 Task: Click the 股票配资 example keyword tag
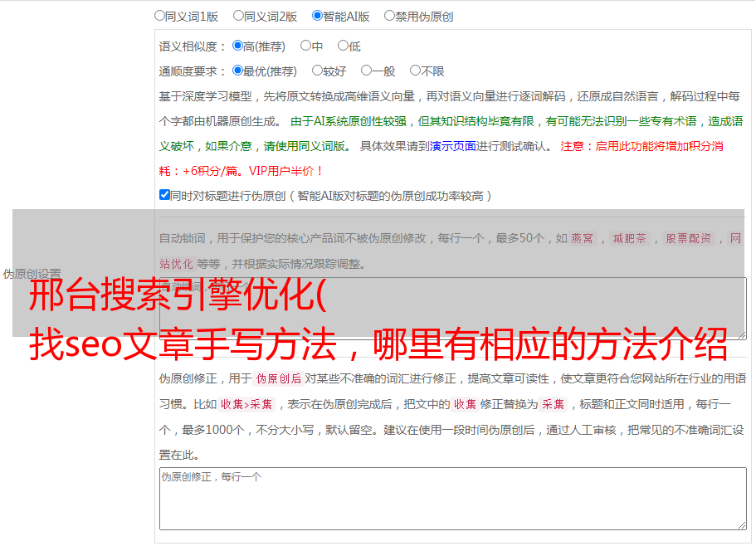(688, 239)
